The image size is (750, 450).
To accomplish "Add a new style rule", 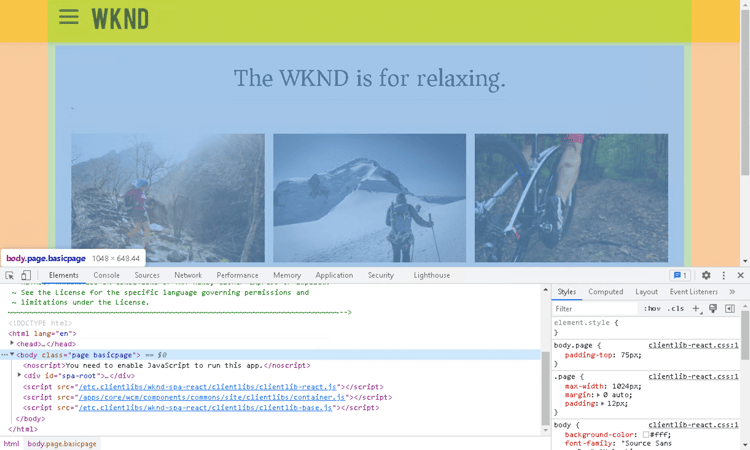I will point(696,309).
